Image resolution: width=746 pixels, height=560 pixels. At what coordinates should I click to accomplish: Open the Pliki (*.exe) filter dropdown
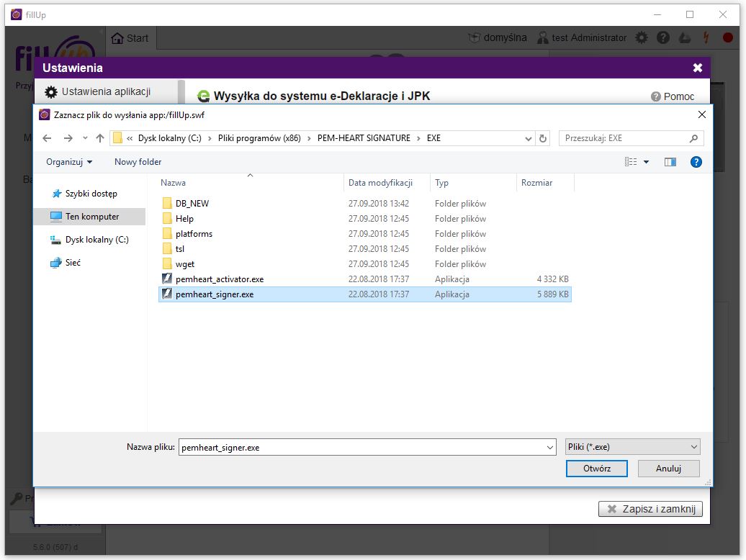[x=632, y=447]
